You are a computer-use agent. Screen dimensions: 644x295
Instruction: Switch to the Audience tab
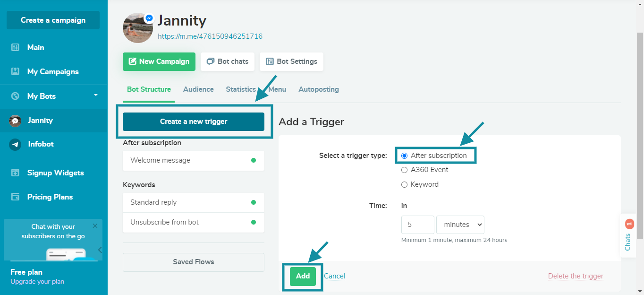[198, 89]
